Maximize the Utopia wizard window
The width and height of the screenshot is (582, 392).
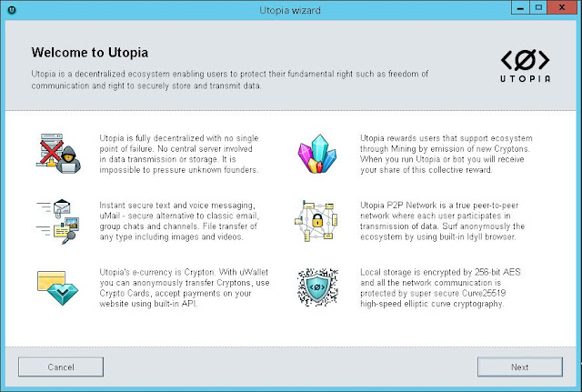(538, 8)
